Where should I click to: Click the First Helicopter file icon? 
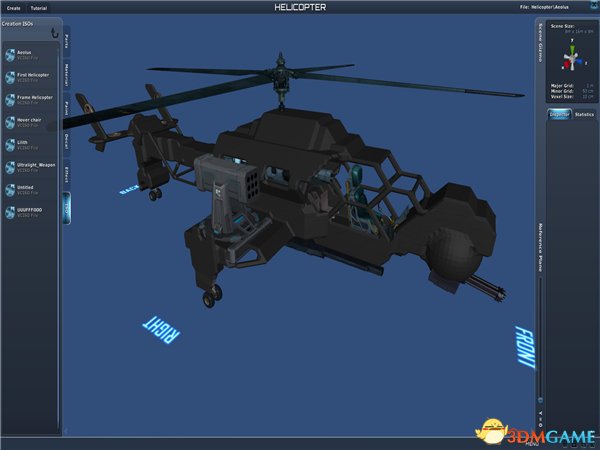[x=10, y=76]
